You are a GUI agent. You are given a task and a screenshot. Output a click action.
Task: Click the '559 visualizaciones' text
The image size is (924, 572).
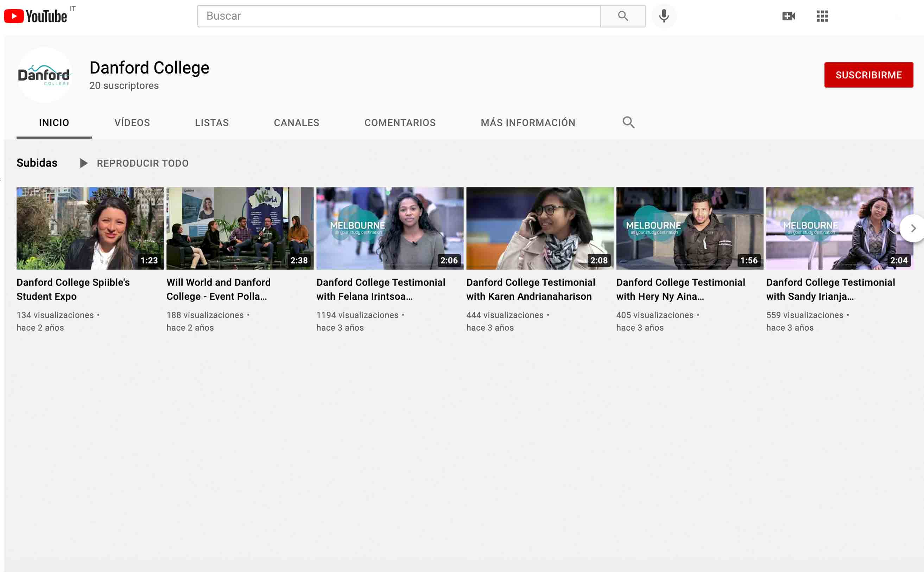click(805, 315)
